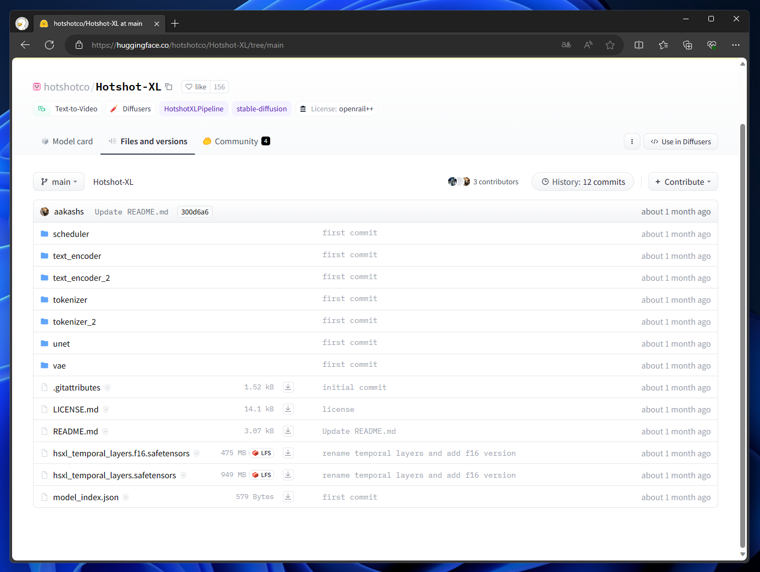View History of 12 commits
Screen dimensions: 760x572
coord(583,182)
